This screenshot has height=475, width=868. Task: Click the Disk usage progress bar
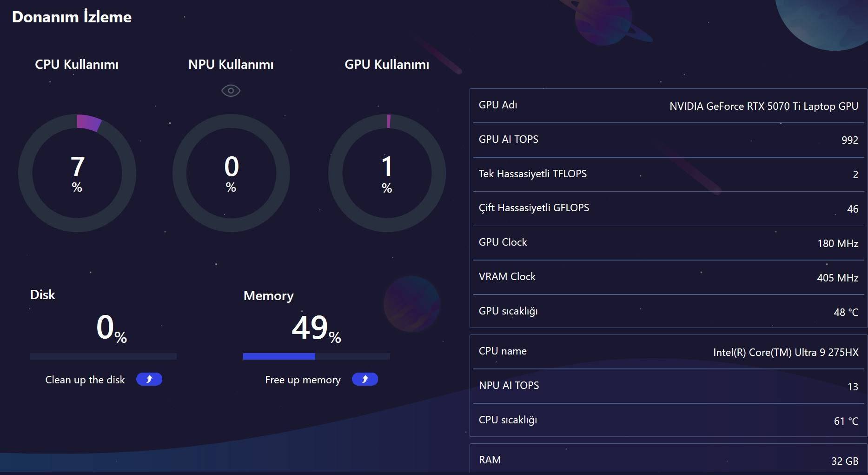point(103,356)
